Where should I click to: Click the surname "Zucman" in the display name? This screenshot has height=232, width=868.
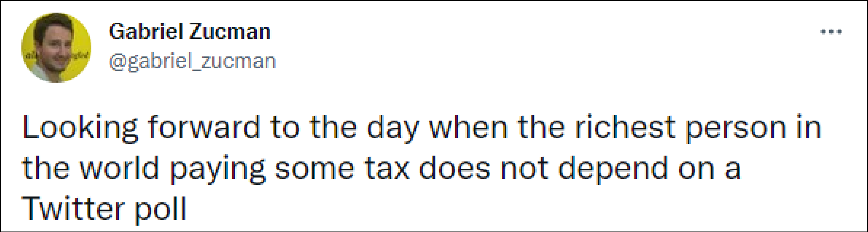click(x=230, y=32)
